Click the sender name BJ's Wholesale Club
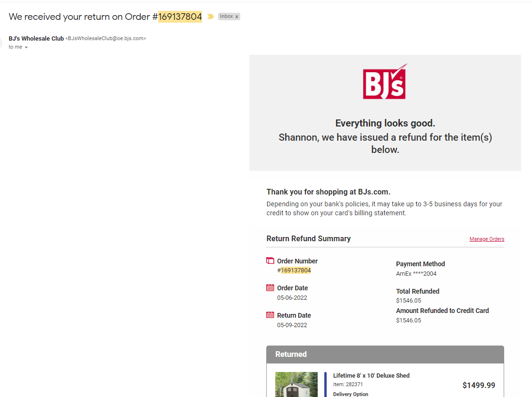 click(36, 38)
